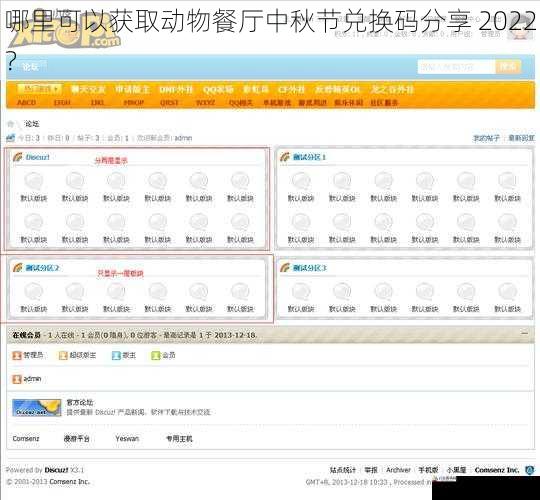This screenshot has width=540, height=500.
Task: Open the CF menu item in the orange bar
Action: 291,90
